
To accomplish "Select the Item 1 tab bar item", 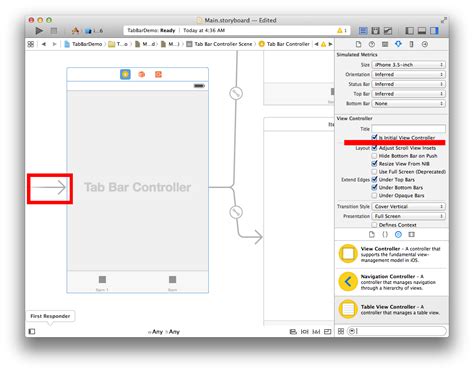I will (102, 283).
